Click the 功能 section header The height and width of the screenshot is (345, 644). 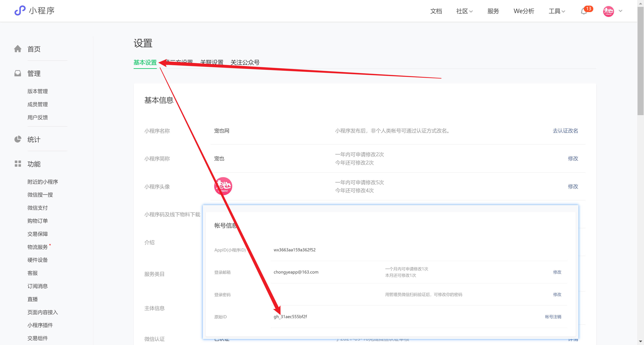[34, 164]
